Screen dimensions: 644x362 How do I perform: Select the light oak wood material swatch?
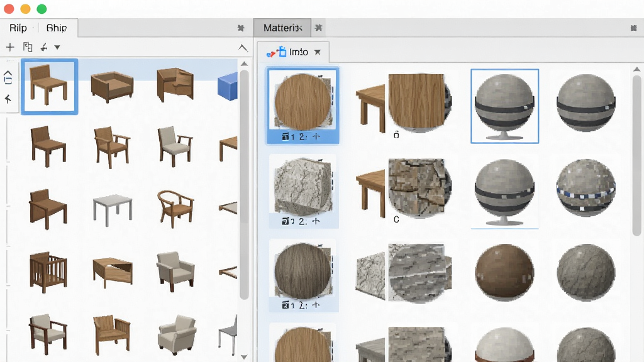(303, 101)
